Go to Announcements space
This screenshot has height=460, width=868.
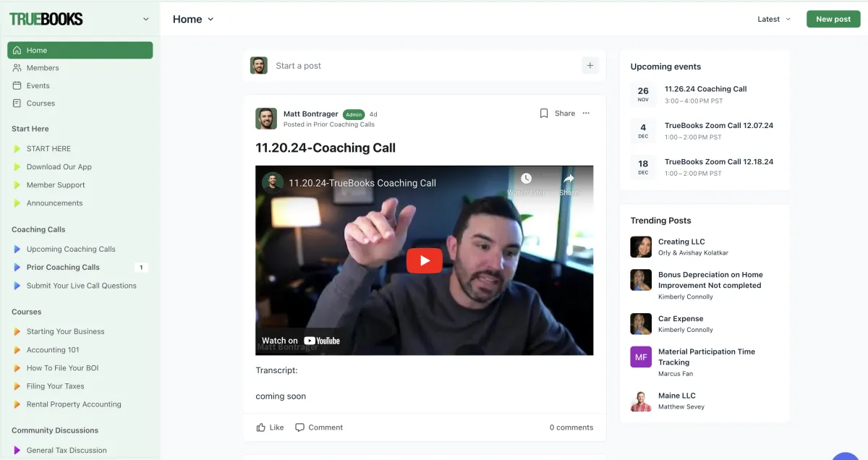[x=55, y=203]
